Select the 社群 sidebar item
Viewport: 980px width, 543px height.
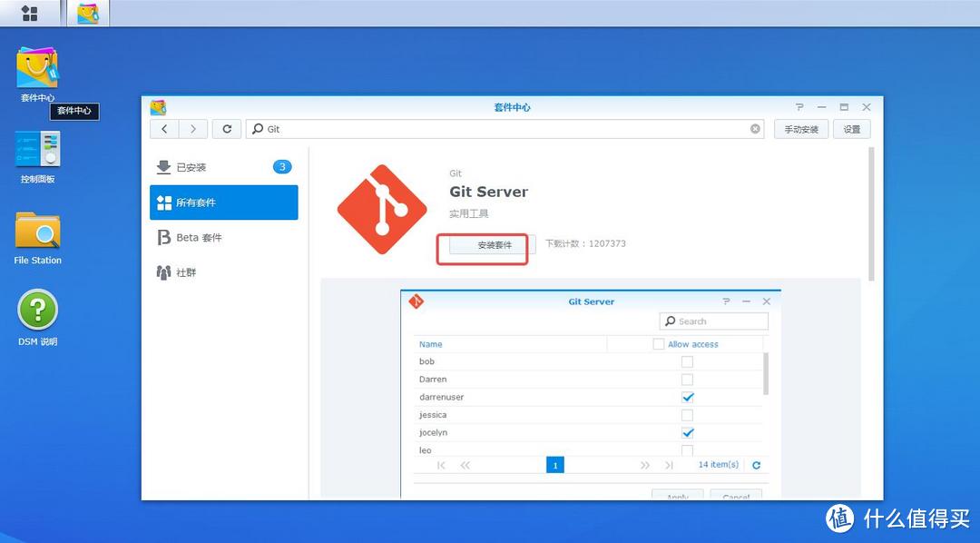click(x=224, y=272)
